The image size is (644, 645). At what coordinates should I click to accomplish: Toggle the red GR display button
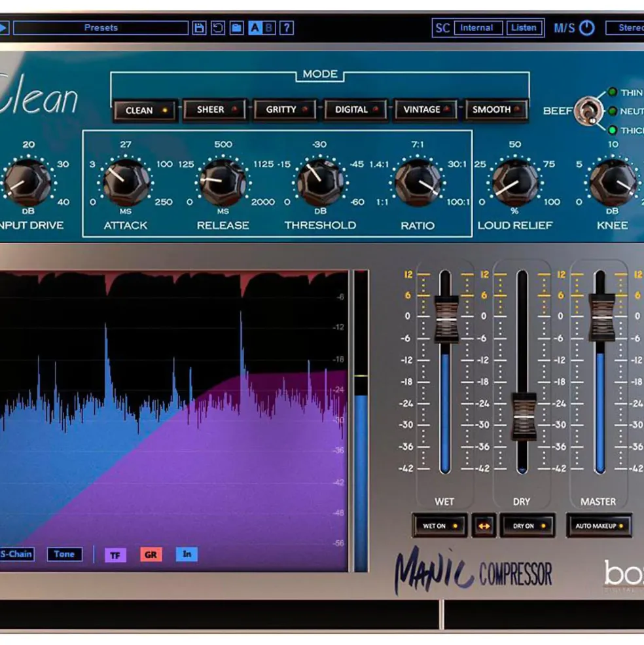click(151, 555)
